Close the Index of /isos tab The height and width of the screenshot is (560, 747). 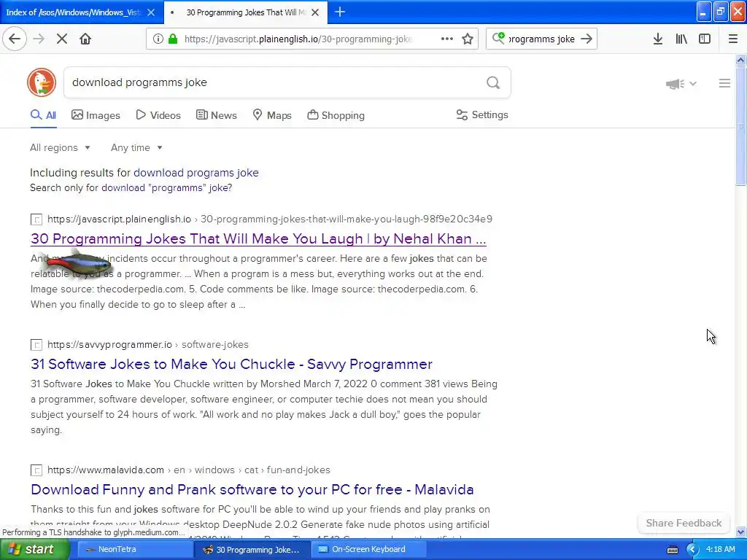click(x=151, y=12)
